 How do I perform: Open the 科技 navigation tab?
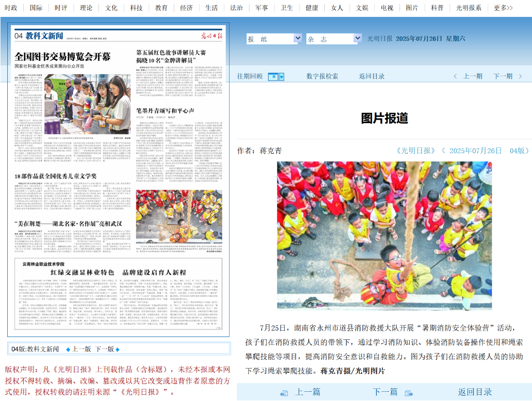[x=136, y=8]
